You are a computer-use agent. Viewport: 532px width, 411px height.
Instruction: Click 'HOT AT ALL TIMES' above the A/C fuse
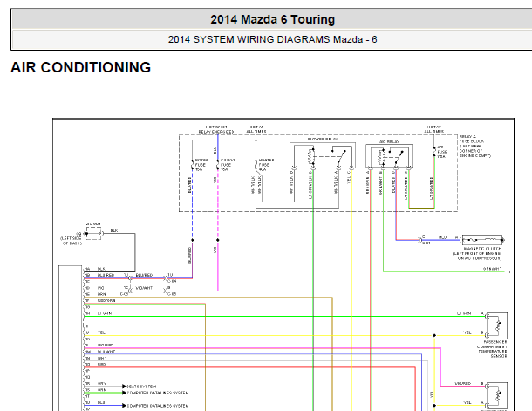(434, 129)
